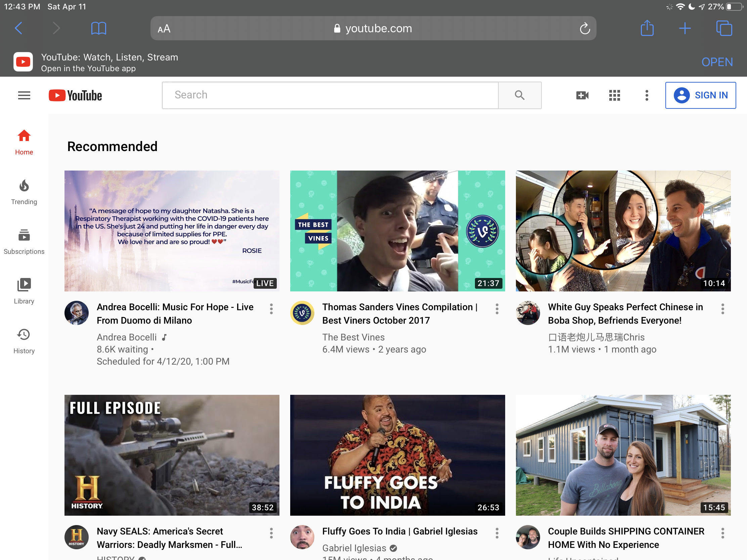Open the hamburger guide menu
Image resolution: width=747 pixels, height=560 pixels.
tap(24, 96)
